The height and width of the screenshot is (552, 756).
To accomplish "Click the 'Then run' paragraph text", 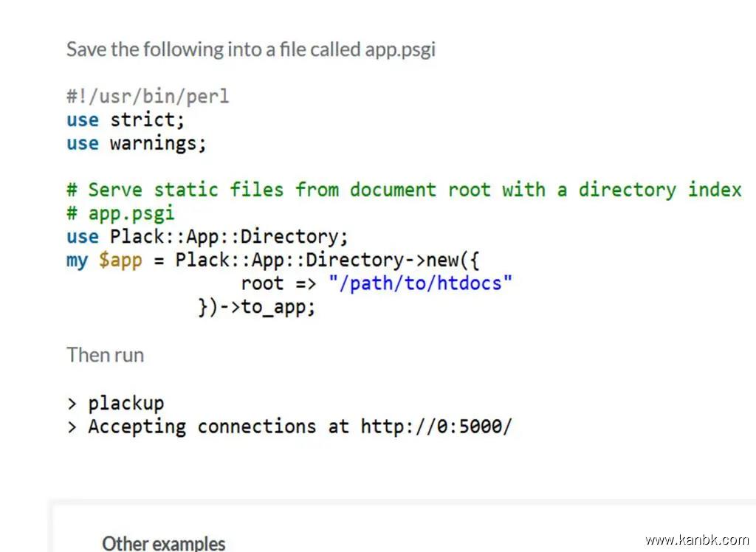I will pos(105,355).
